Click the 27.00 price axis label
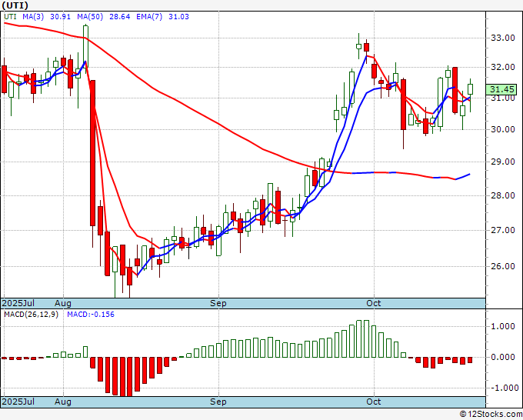 [503, 230]
